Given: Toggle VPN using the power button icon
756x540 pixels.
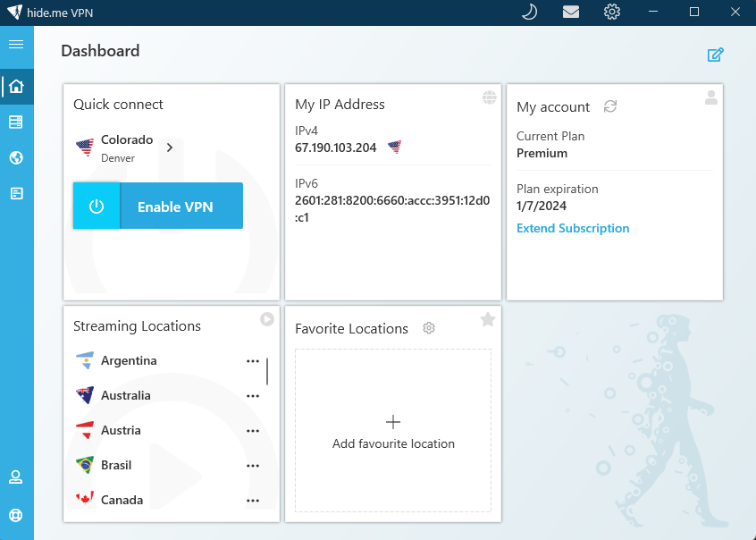Looking at the screenshot, I should pos(96,206).
